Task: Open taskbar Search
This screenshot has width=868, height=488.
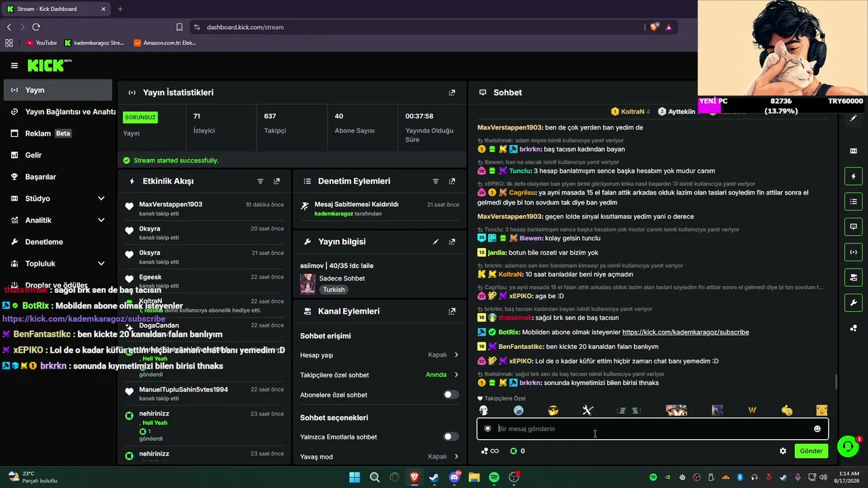Action: coord(374,478)
